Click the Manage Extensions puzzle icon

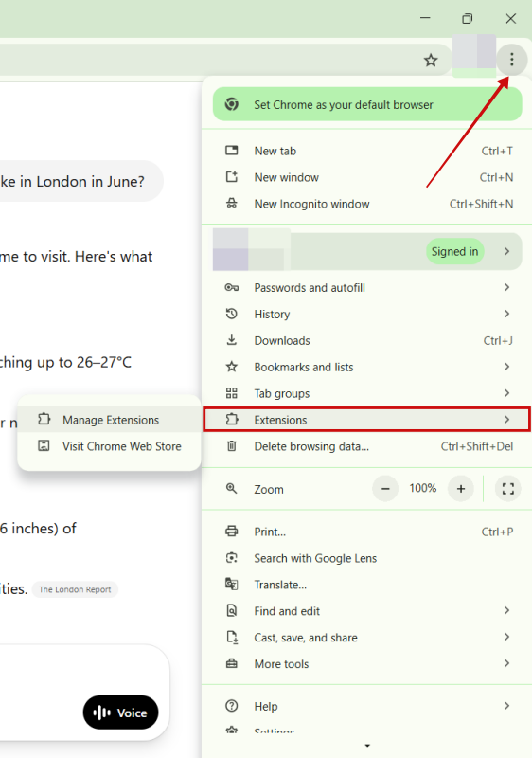pos(44,419)
